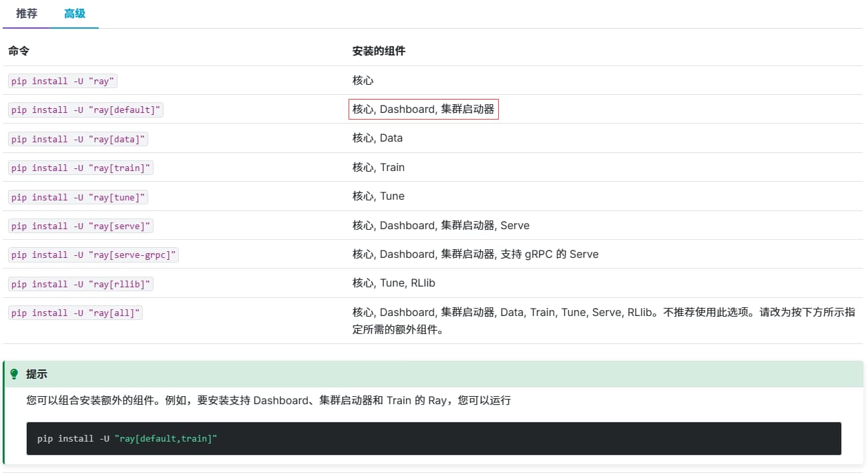The width and height of the screenshot is (868, 473).
Task: Select the "ray[default]" install command
Action: [85, 110]
